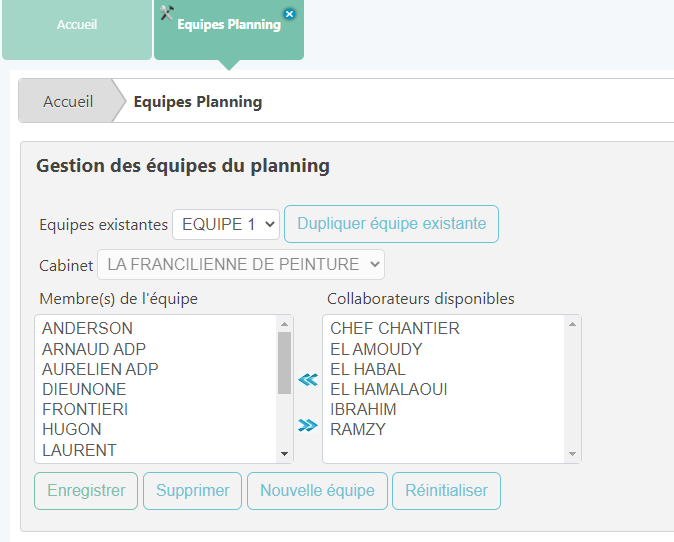The width and height of the screenshot is (674, 542).
Task: Click the double left arrow transfer icon
Action: [308, 379]
